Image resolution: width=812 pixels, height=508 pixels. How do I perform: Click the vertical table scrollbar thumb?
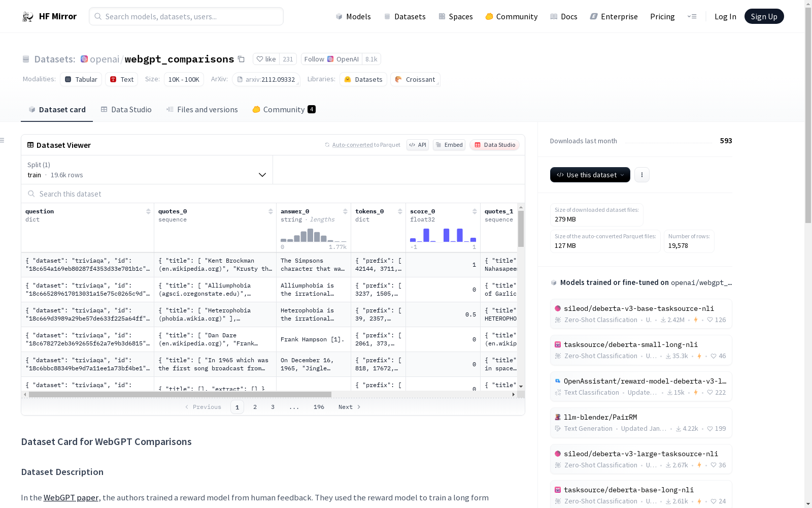click(521, 229)
